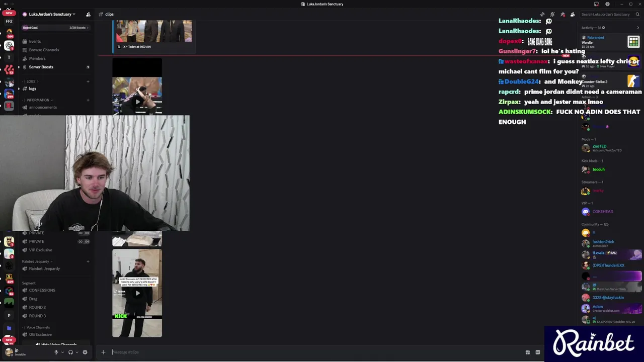This screenshot has height=362, width=644.
Task: Add channel to LOGS category
Action: click(88, 81)
